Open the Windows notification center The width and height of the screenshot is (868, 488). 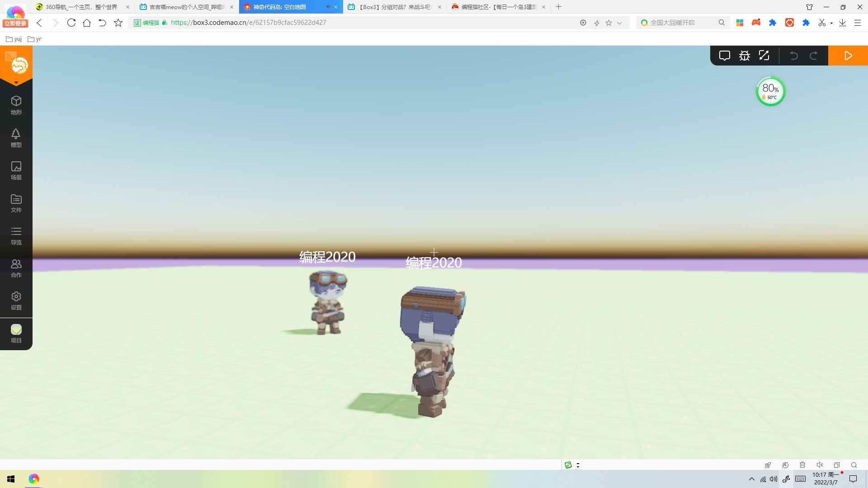click(x=853, y=479)
